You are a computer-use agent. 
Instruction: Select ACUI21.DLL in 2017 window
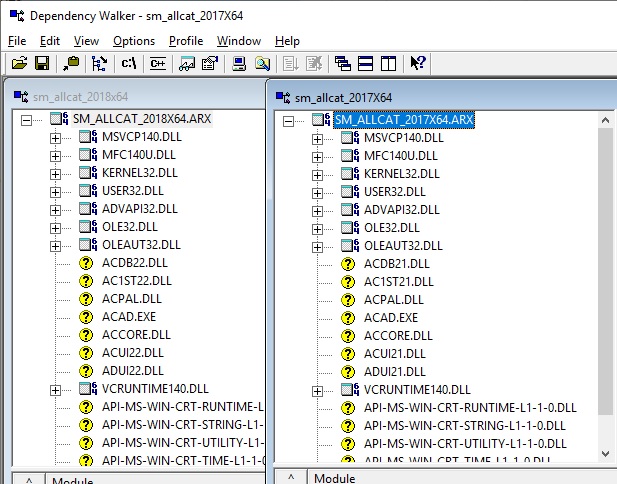point(395,354)
